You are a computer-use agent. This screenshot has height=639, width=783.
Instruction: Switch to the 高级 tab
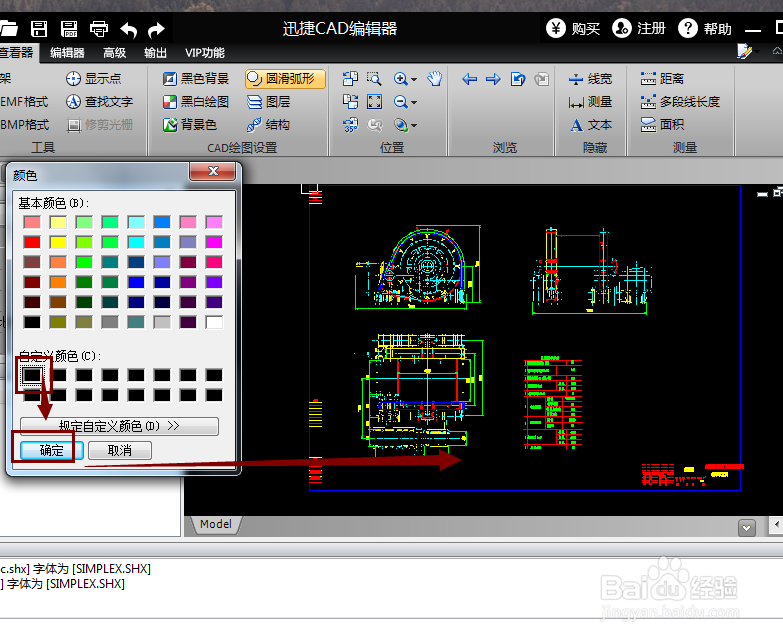pos(114,53)
